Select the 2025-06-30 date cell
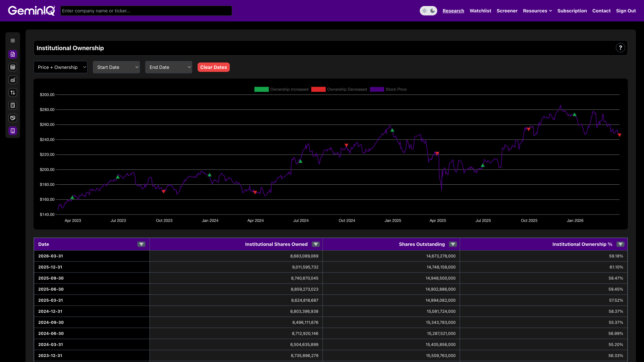The width and height of the screenshot is (644, 362). [x=92, y=289]
